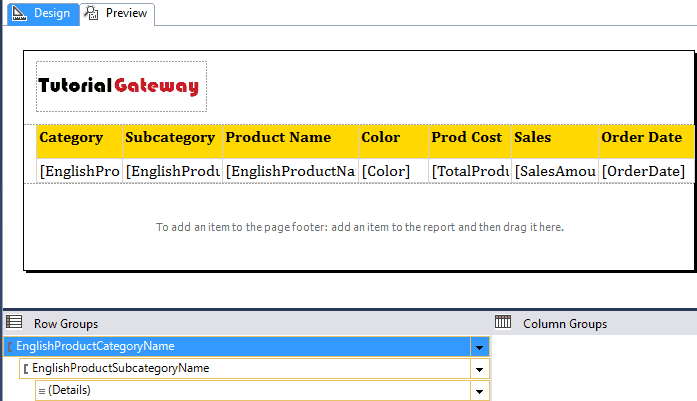Click the Row Groups label
Screen dimensions: 697x401
pos(66,324)
